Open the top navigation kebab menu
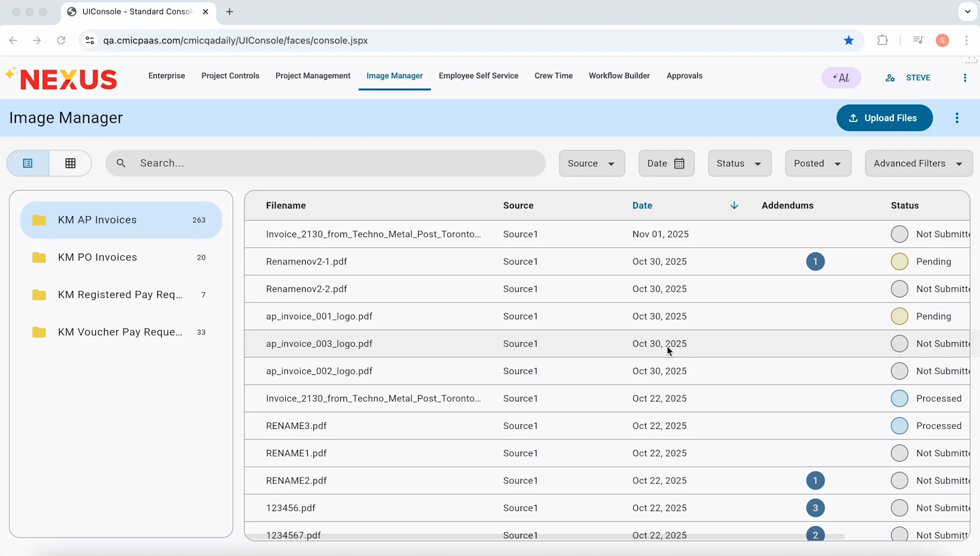 tap(965, 78)
